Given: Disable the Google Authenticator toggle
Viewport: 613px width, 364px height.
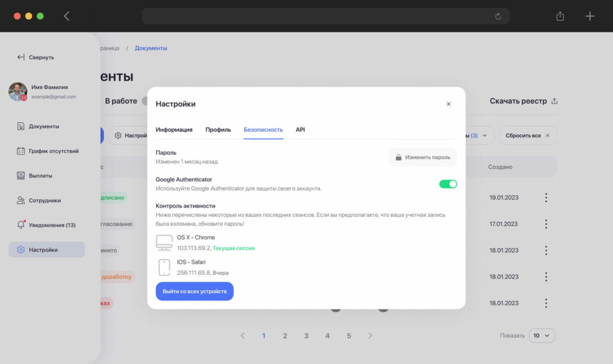Looking at the screenshot, I should (448, 184).
